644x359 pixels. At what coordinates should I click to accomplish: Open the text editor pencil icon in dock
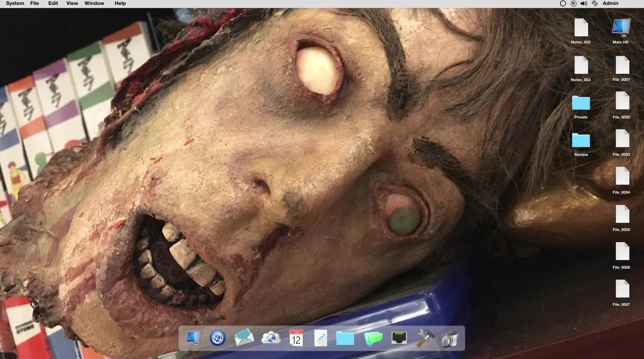(320, 338)
